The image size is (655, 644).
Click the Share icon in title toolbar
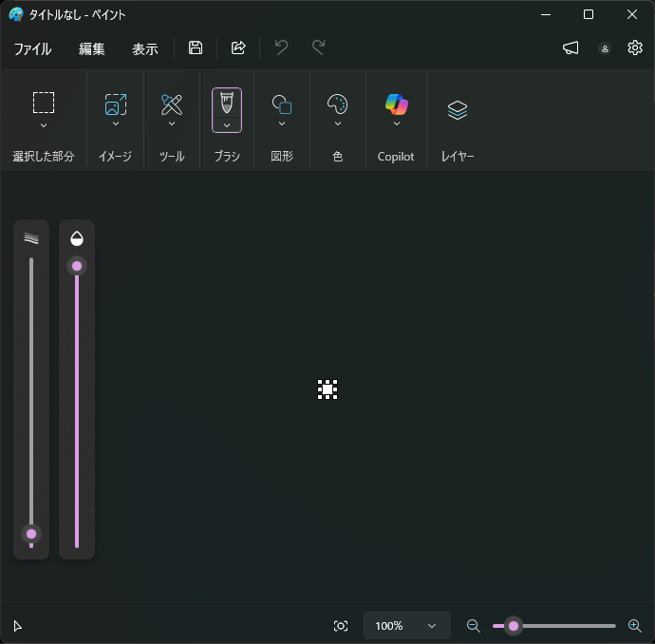point(238,48)
